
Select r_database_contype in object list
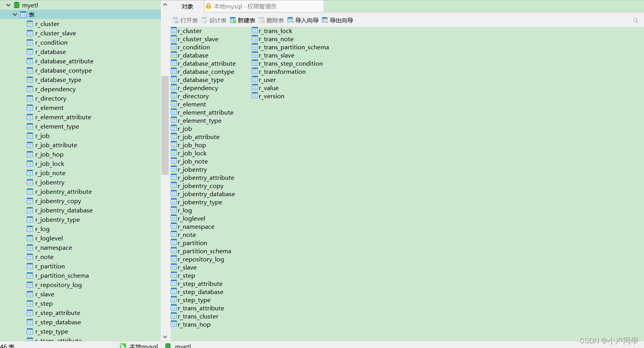click(206, 72)
